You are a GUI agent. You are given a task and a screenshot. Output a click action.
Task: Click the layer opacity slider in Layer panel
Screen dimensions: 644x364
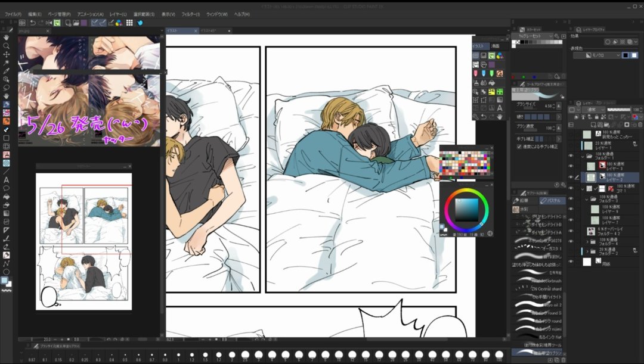point(618,110)
